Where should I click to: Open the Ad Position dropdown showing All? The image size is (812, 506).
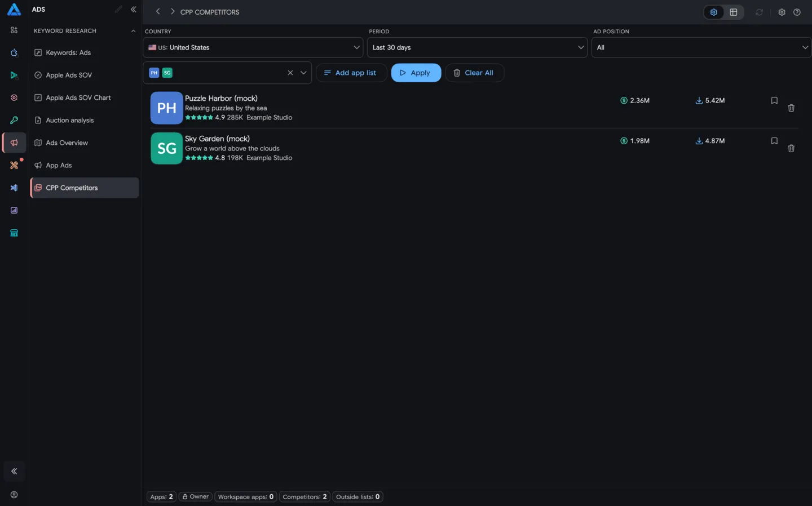pos(701,47)
